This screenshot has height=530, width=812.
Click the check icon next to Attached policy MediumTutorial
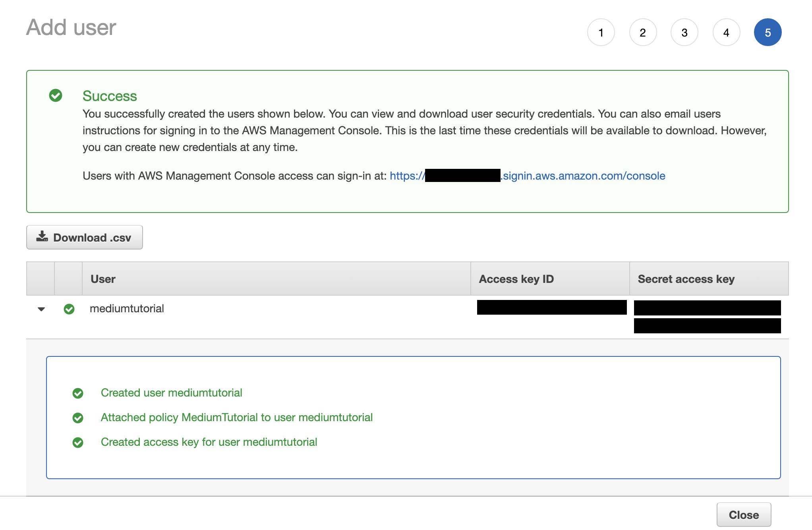pyautogui.click(x=78, y=418)
